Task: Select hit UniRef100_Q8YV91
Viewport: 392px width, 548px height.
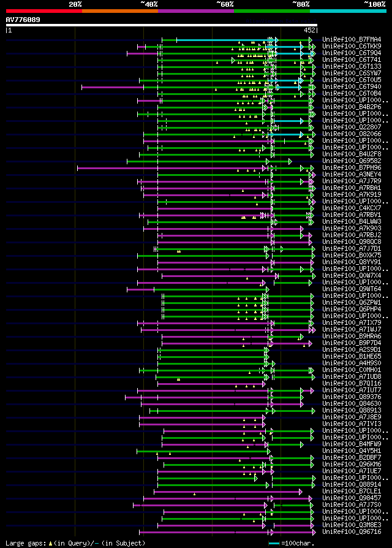Action: pyautogui.click(x=352, y=262)
